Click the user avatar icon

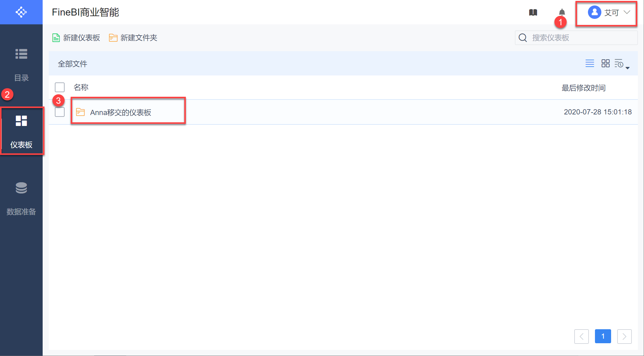(x=594, y=12)
